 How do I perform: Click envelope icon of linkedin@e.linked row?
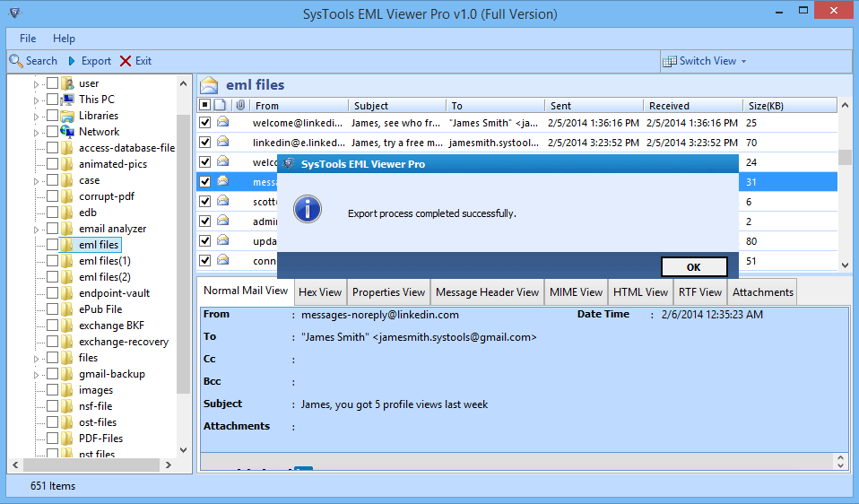[223, 142]
